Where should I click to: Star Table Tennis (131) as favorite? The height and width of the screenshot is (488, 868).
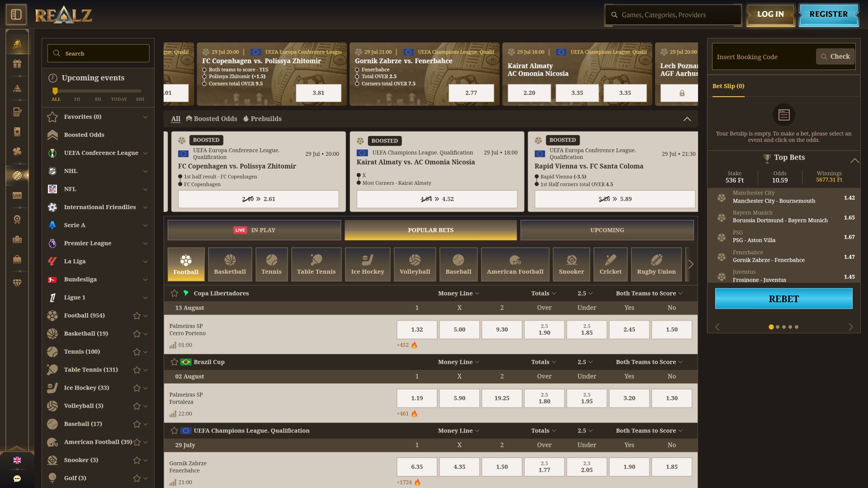pyautogui.click(x=137, y=370)
